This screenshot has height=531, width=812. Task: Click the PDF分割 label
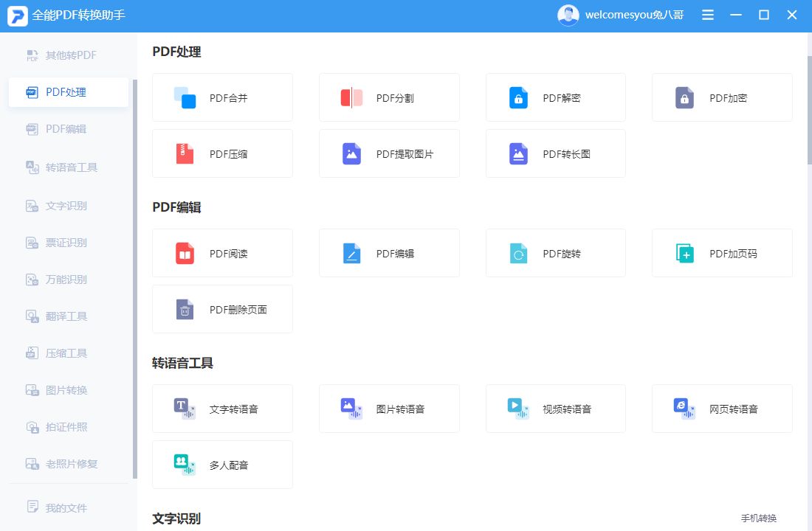(x=395, y=98)
